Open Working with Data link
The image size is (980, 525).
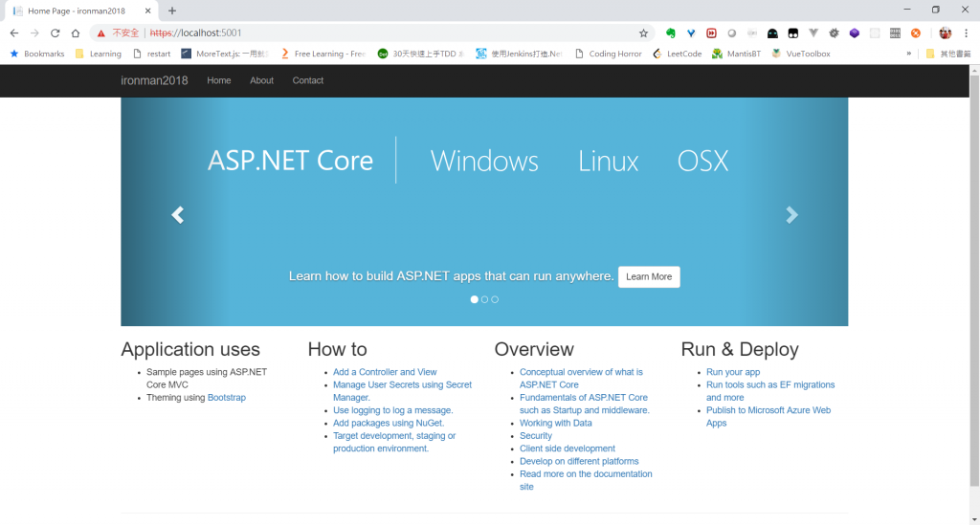coord(556,424)
